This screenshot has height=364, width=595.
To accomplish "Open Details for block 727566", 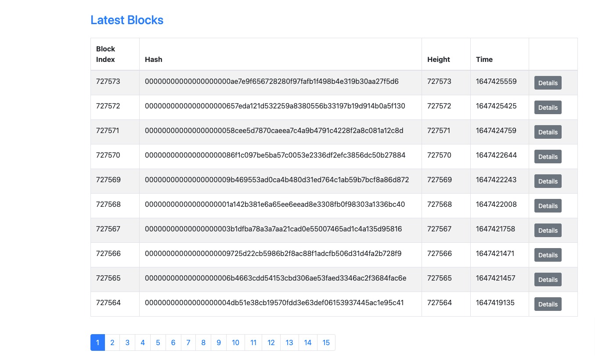I will click(x=548, y=255).
